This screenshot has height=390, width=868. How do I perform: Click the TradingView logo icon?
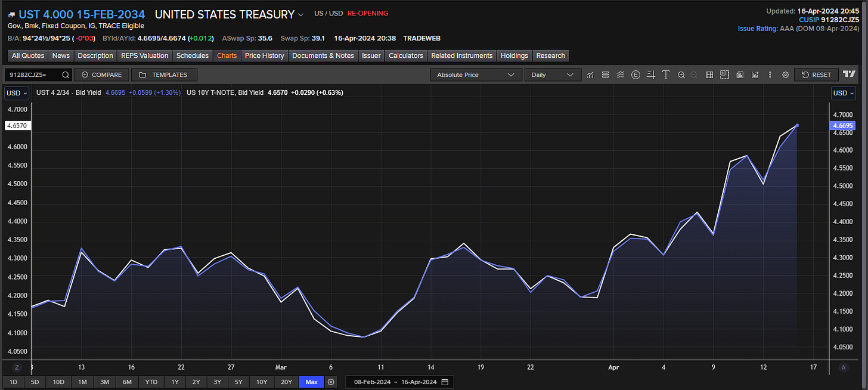[x=849, y=75]
